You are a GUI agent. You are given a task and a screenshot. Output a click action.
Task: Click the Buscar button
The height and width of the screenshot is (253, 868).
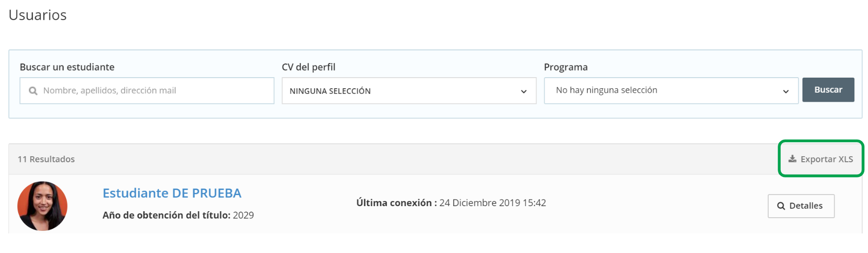tap(828, 90)
